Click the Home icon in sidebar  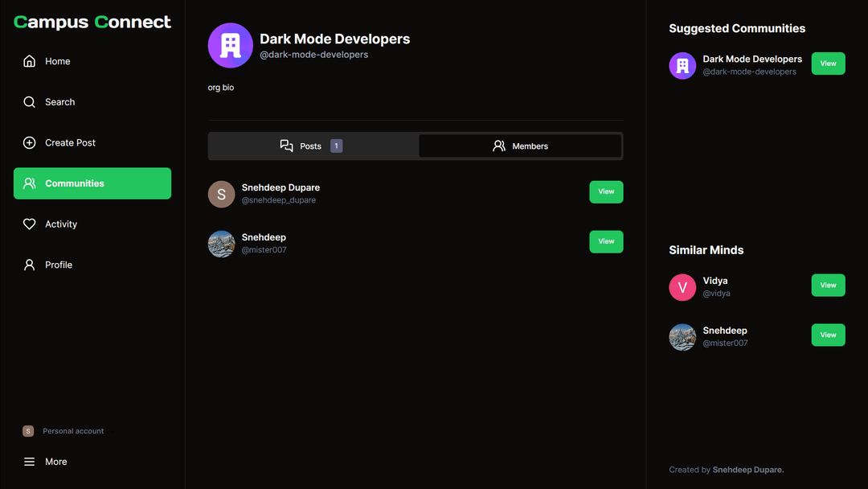click(30, 61)
